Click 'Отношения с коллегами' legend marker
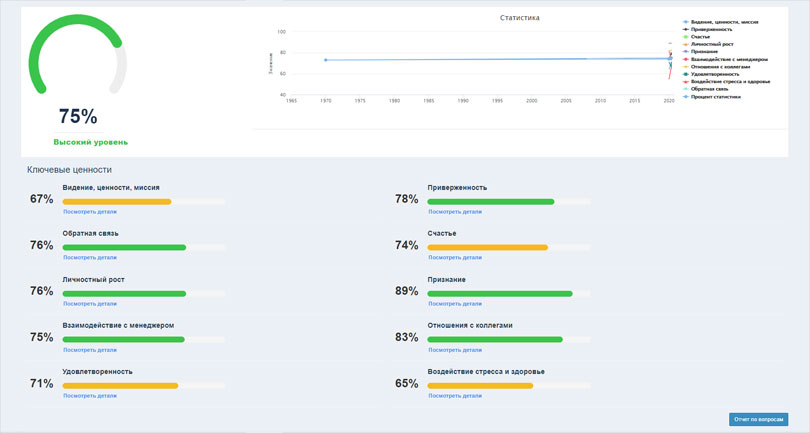Viewport: 810px width, 433px height. (686, 67)
